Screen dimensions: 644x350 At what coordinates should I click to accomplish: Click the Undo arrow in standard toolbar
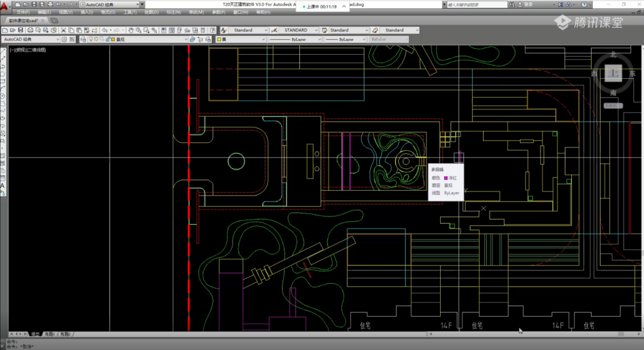click(104, 30)
